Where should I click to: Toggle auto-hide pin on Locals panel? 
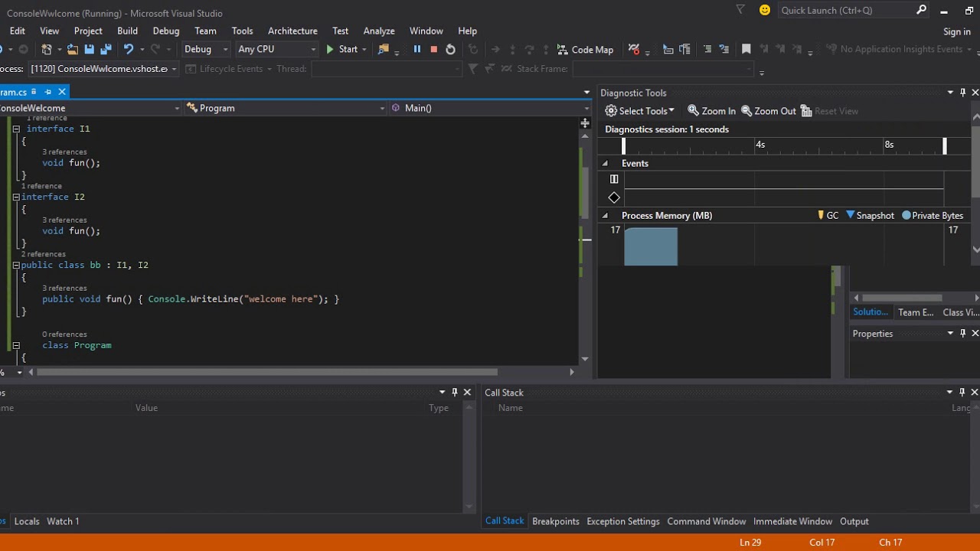455,392
